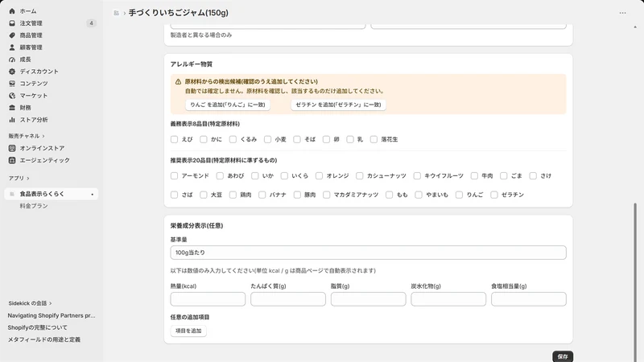The height and width of the screenshot is (362, 644).
Task: Click the markets globe icon
Action: (x=12, y=96)
